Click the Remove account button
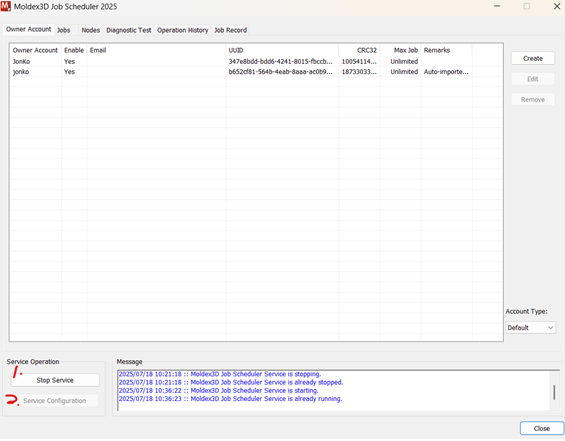The height and width of the screenshot is (441, 565). coord(533,99)
